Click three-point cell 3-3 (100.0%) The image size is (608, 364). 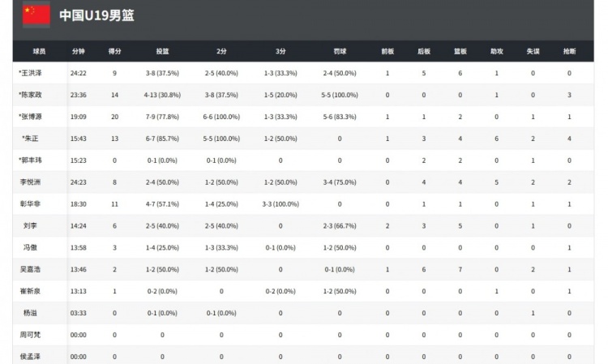pos(280,204)
